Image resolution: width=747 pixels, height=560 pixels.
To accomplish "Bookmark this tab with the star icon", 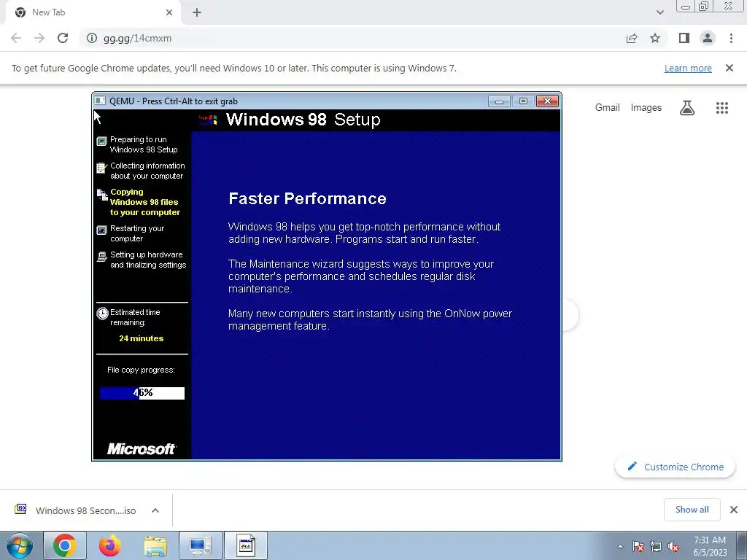I will tap(655, 38).
